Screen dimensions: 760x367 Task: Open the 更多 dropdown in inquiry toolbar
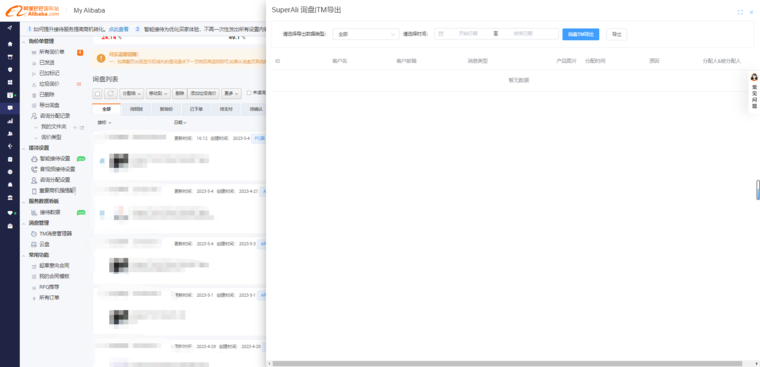coord(231,93)
